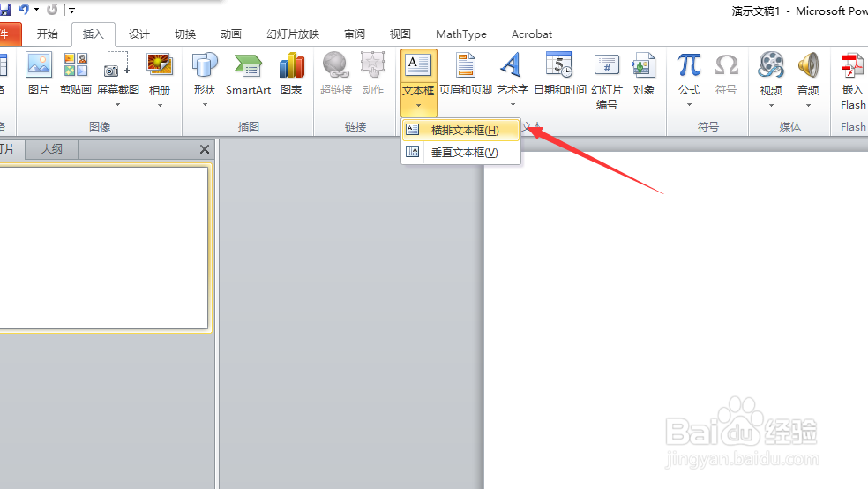This screenshot has width=868, height=489.
Task: Open the MathType tab
Action: coord(461,34)
